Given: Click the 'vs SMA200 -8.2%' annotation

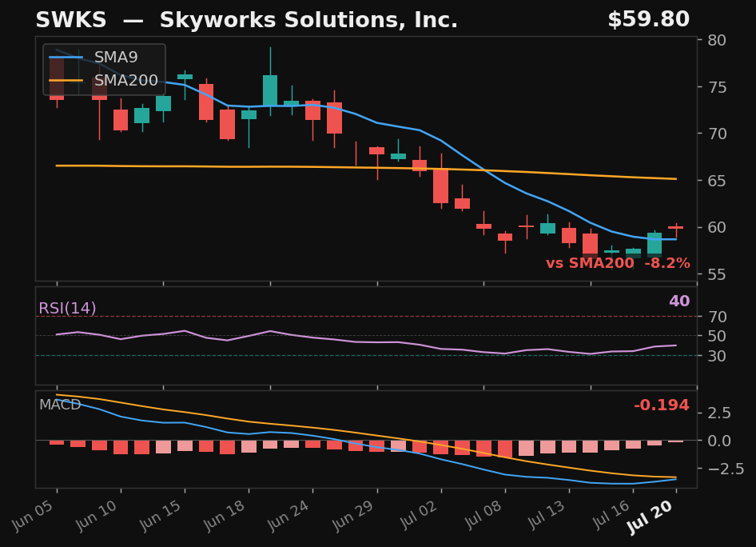Looking at the screenshot, I should pyautogui.click(x=618, y=263).
